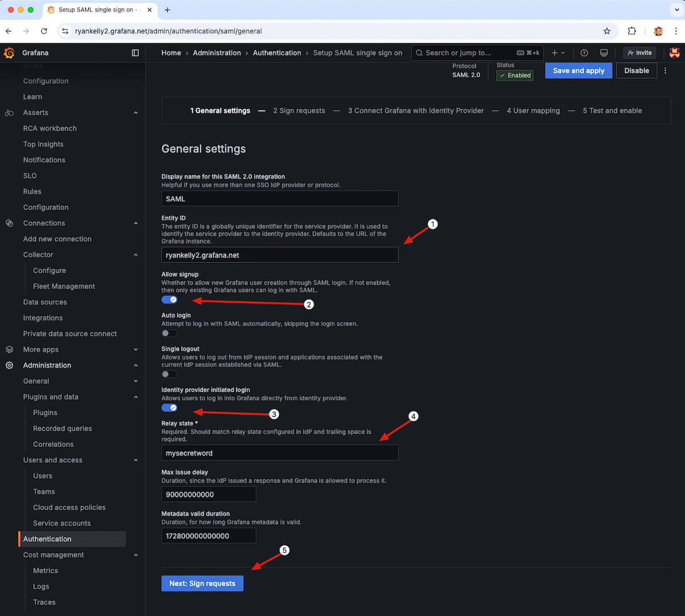Collapse Users and access subsection

(136, 460)
